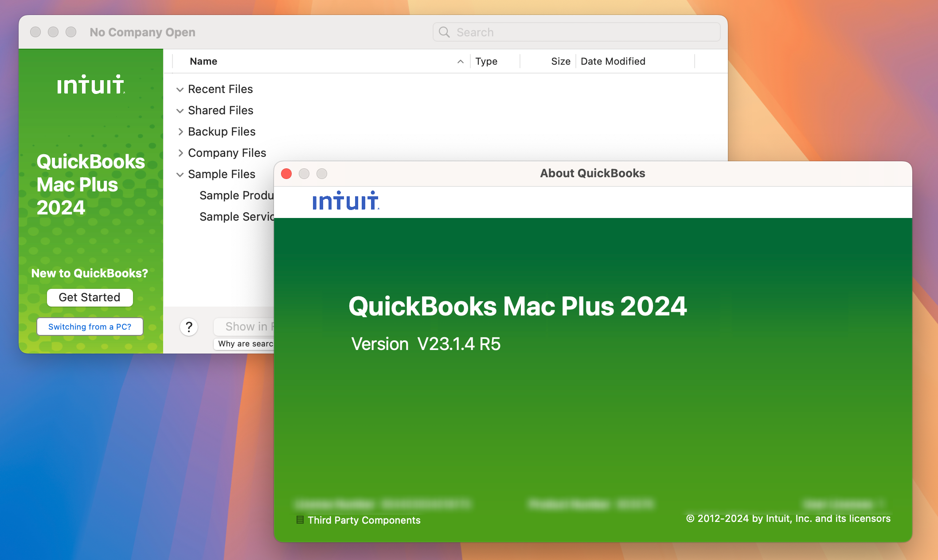Click the Intuit logo in green sidebar
This screenshot has height=560, width=938.
coord(91,84)
